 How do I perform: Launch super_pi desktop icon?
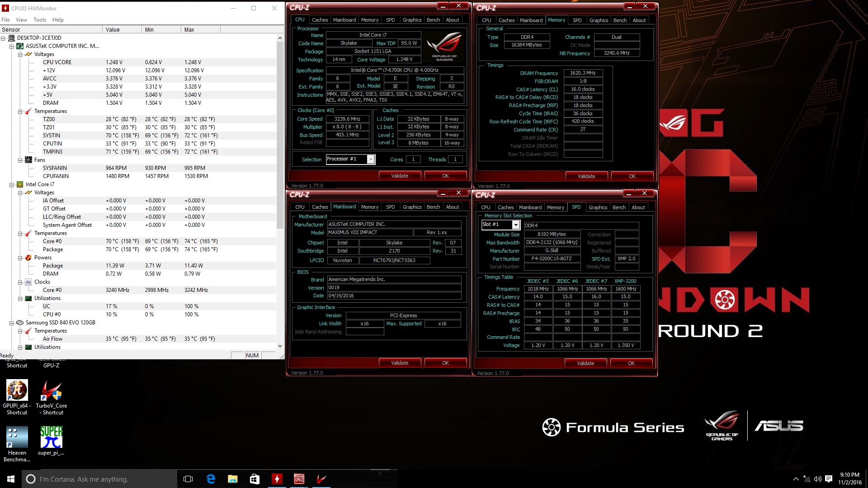coord(51,441)
